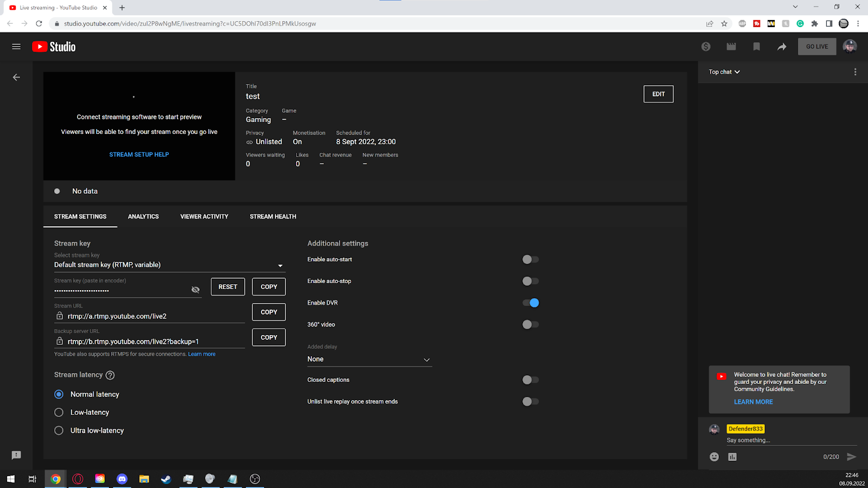Open File Explorer from the taskbar
Viewport: 868px width, 488px height.
[144, 479]
